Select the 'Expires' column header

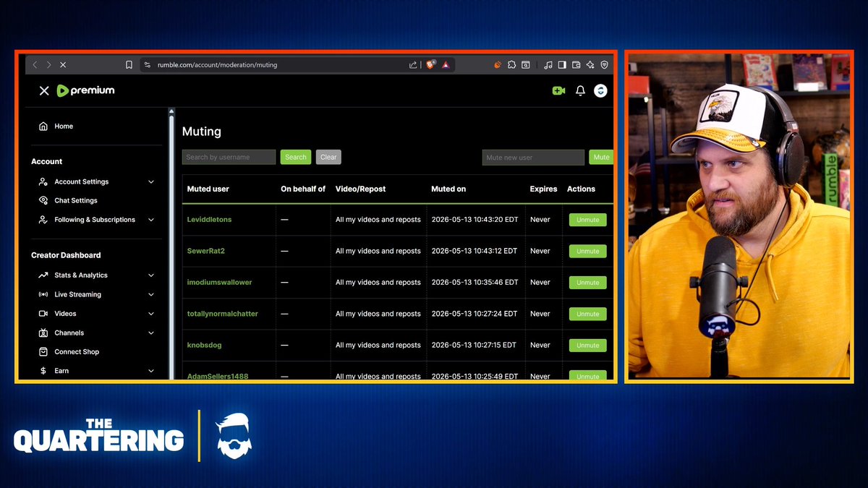click(x=543, y=189)
